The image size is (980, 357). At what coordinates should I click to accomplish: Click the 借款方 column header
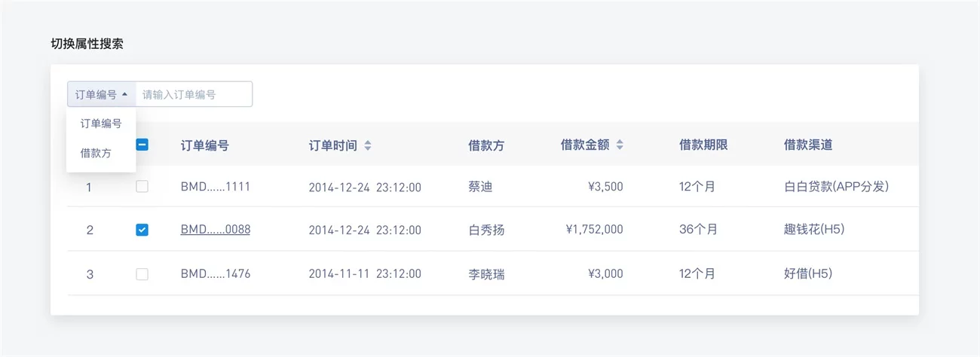(x=485, y=145)
